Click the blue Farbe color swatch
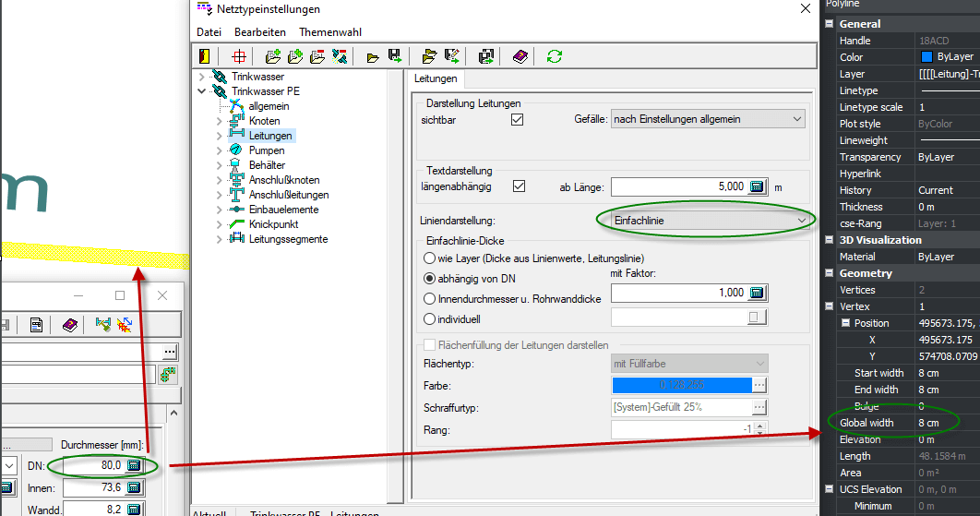Screen dimensions: 980x516 click(x=681, y=385)
